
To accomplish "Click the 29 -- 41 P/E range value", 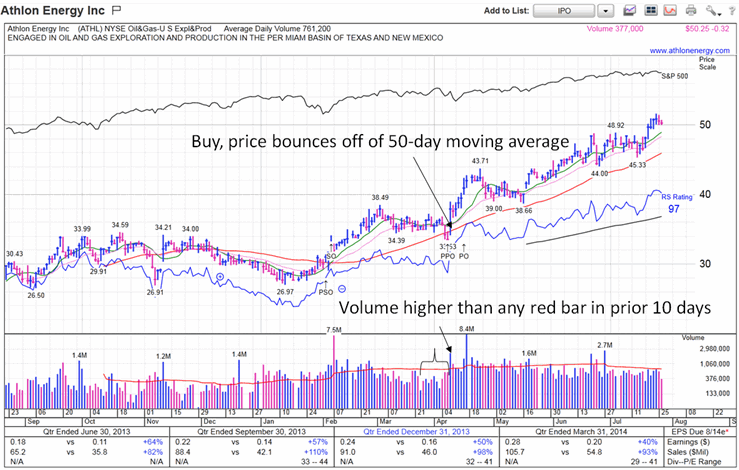I will coord(643,462).
